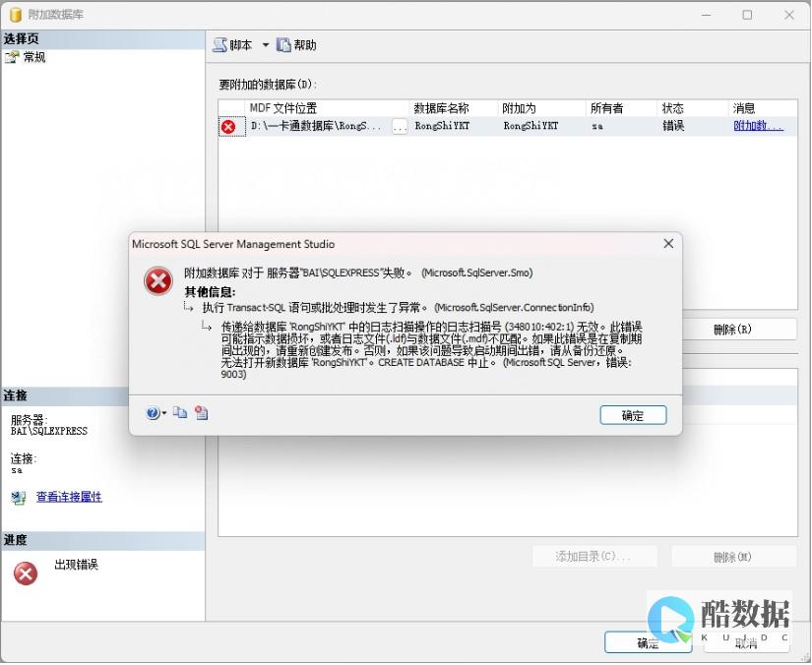The height and width of the screenshot is (665, 812).
Task: Select the 常规 page
Action: 34,57
